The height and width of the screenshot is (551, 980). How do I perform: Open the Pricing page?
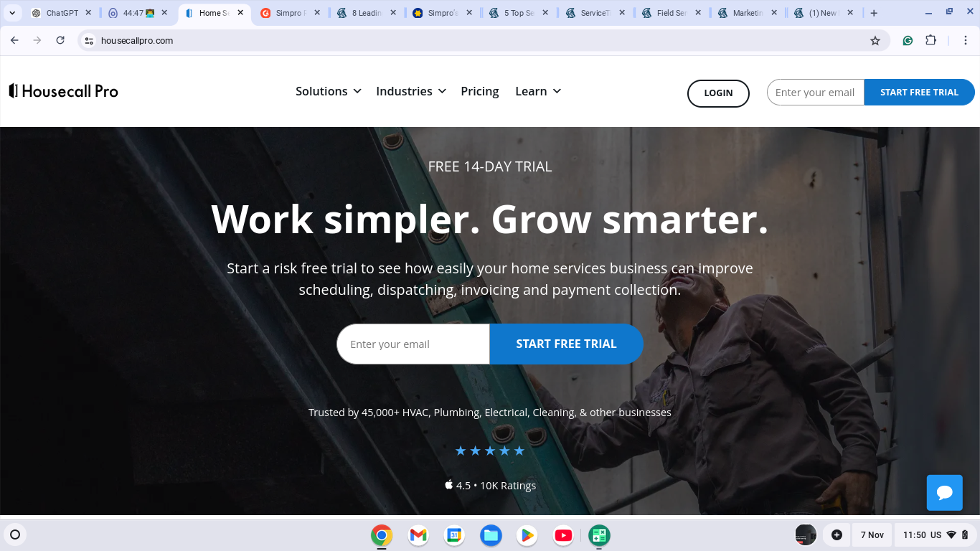(480, 91)
